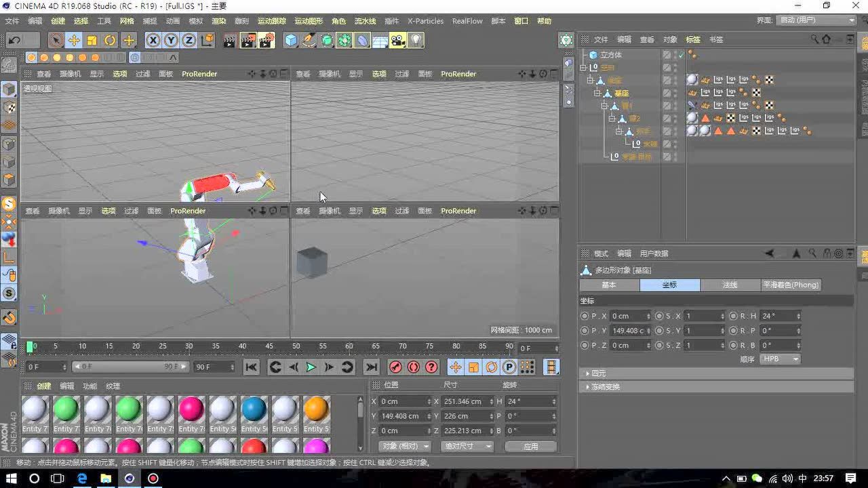
Task: Toggle the X-axis lock in the toolbar
Action: [152, 41]
